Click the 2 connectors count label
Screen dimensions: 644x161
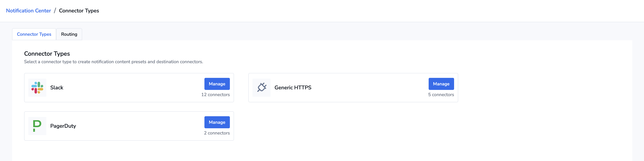point(217,133)
